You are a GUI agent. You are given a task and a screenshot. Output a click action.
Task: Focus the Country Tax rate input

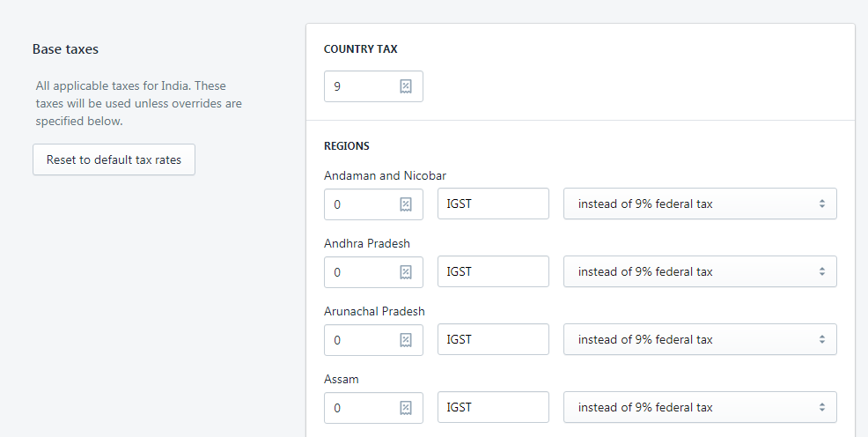361,86
